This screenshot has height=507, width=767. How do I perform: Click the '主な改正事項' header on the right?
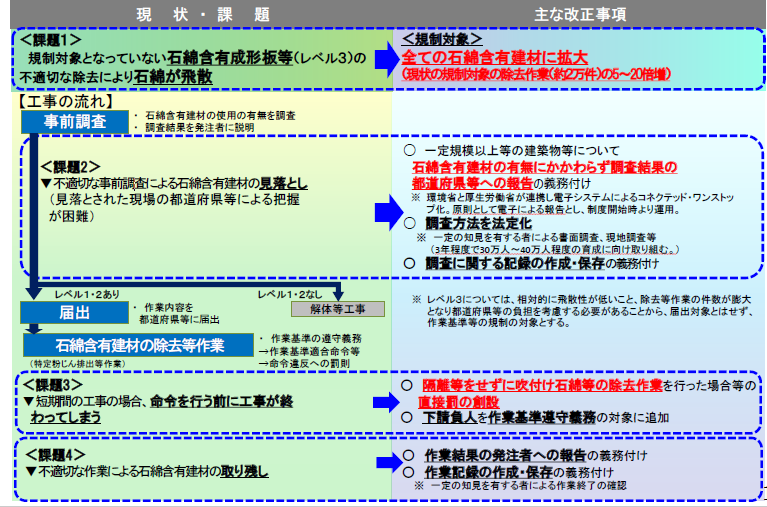pyautogui.click(x=580, y=15)
